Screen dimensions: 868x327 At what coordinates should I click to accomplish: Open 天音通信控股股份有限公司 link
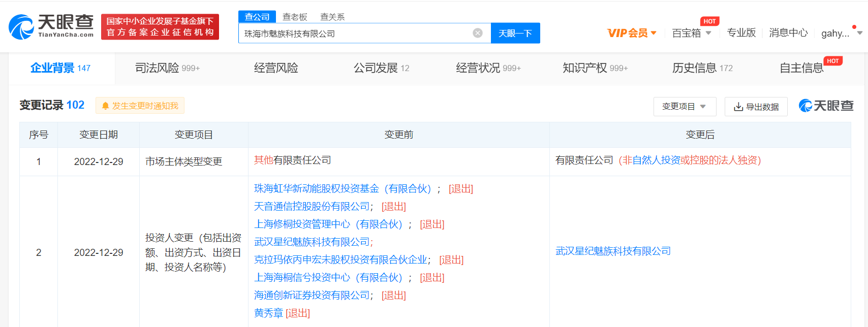pos(312,207)
